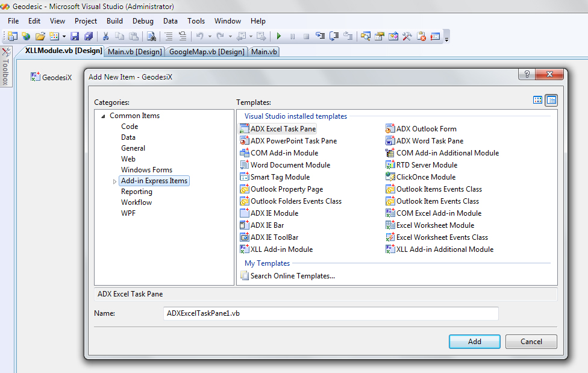This screenshot has height=373, width=588.
Task: Switch to the Main.vb [Design] tab
Action: click(x=134, y=52)
